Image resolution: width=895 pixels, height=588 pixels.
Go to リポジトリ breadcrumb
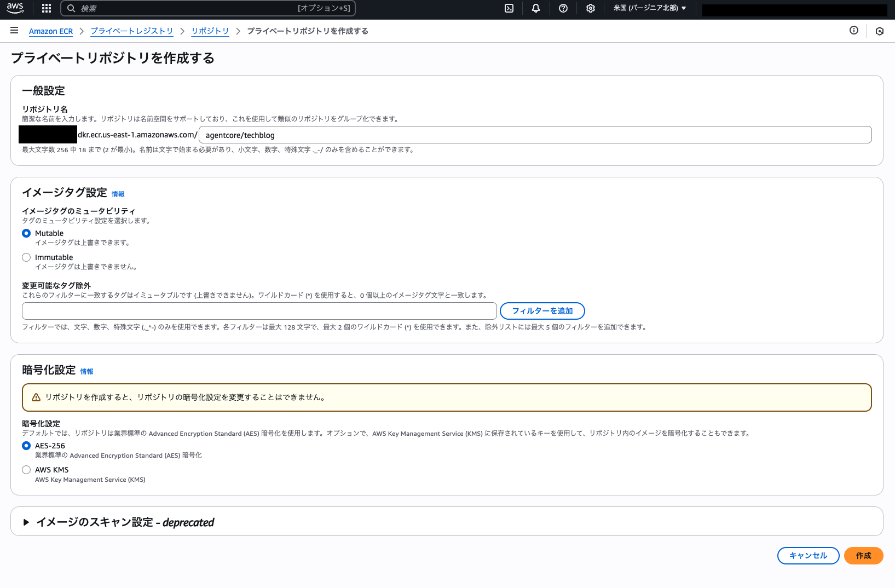pos(210,31)
